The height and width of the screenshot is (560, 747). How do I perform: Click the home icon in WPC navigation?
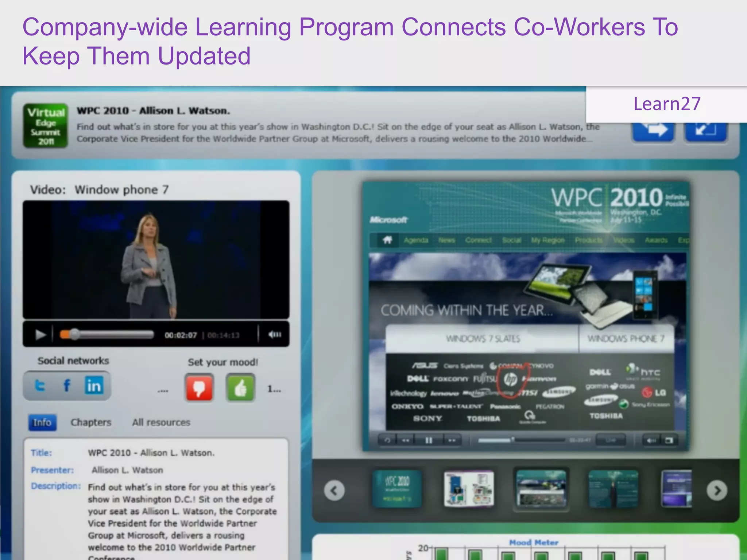click(x=387, y=240)
